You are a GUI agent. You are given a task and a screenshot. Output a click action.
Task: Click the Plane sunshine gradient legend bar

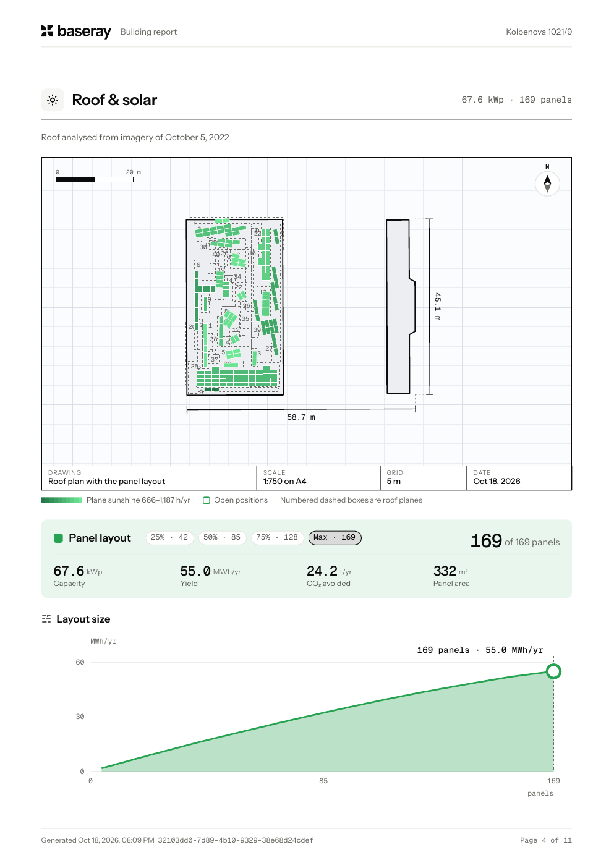[62, 500]
